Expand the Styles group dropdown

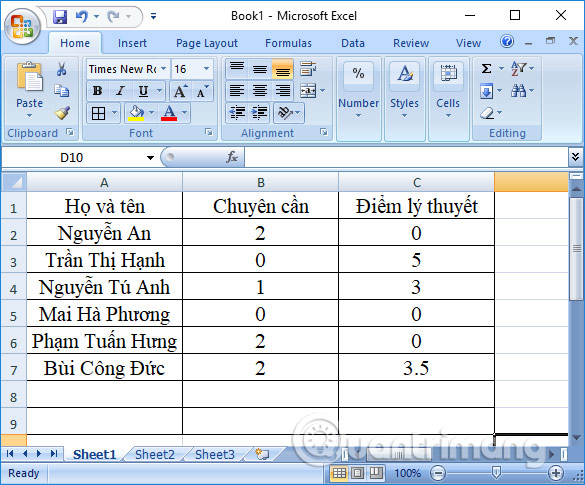click(x=404, y=116)
